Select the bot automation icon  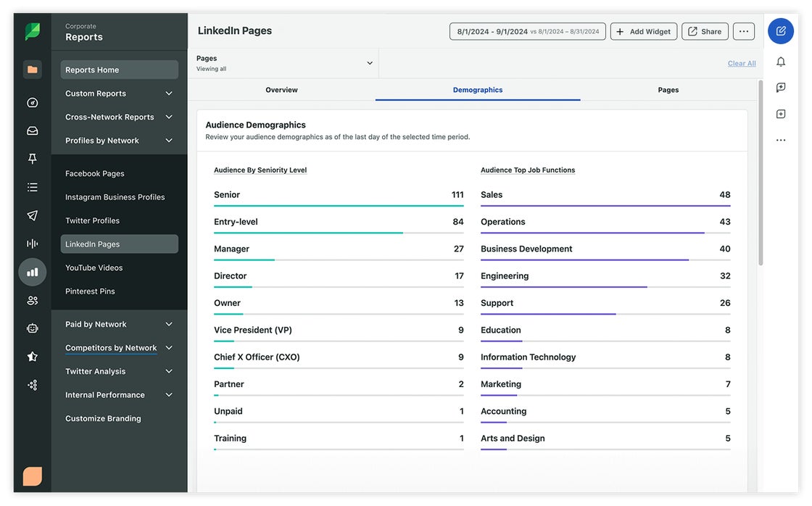tap(32, 328)
